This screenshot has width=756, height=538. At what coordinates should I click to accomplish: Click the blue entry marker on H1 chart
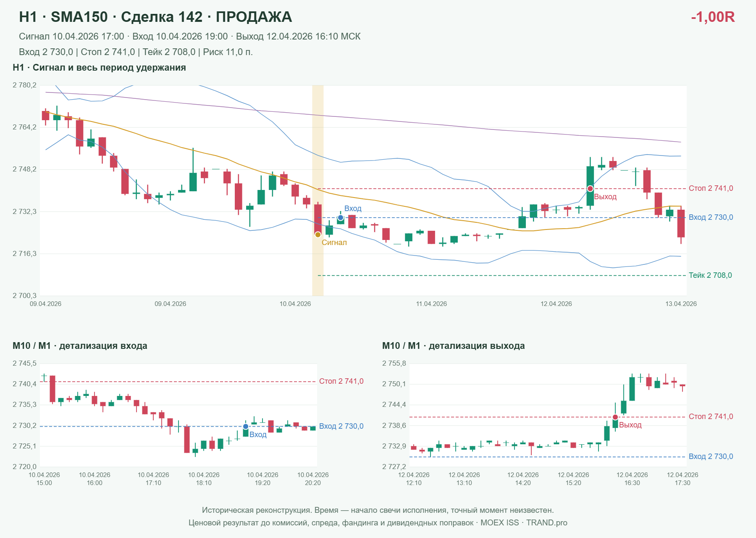coord(341,218)
